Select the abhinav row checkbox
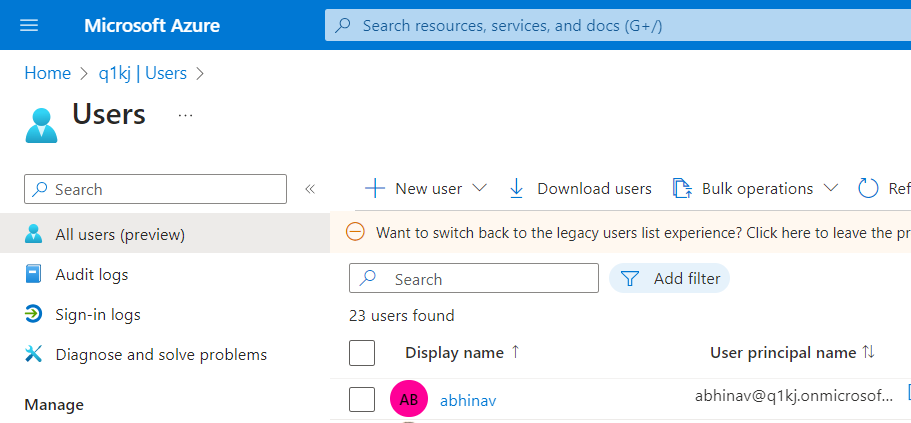The width and height of the screenshot is (911, 423). 362,399
